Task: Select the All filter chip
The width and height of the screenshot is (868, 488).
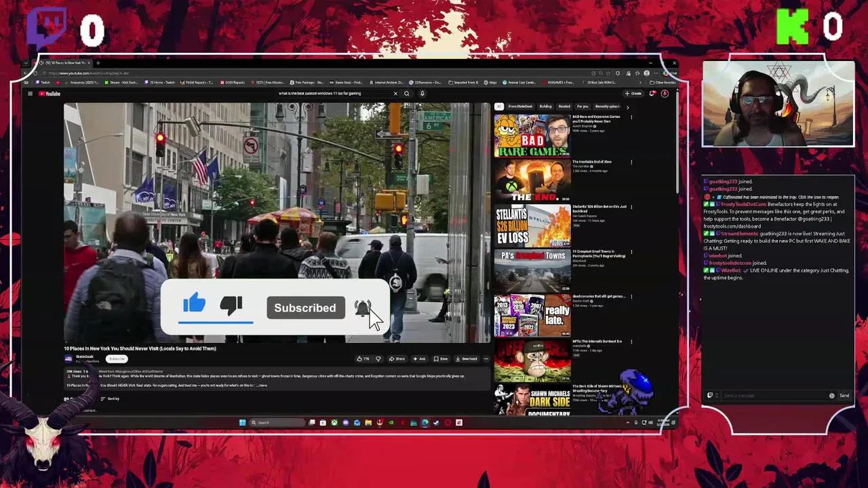Action: pos(498,106)
